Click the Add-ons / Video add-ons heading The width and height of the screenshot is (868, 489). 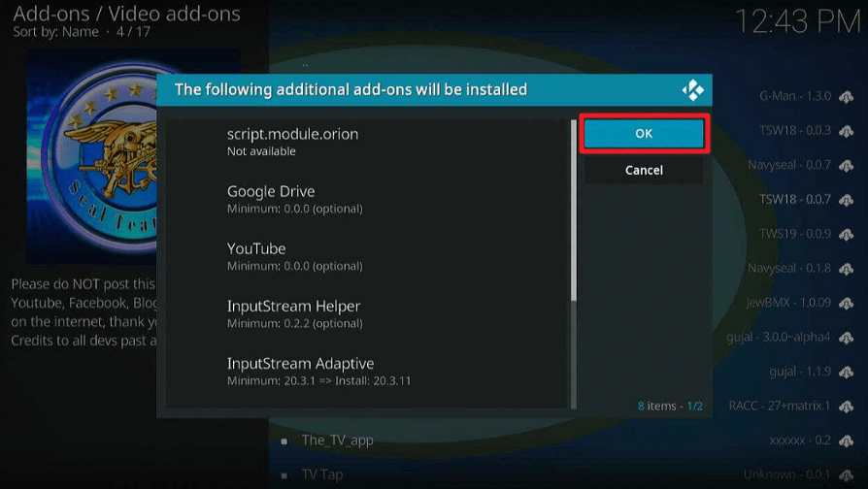pos(127,14)
